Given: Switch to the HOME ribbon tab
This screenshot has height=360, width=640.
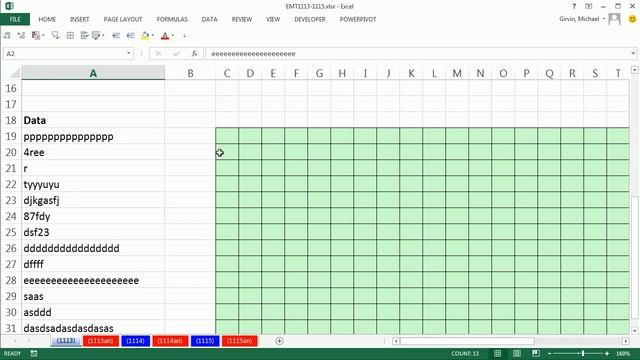Looking at the screenshot, I should tap(47, 19).
